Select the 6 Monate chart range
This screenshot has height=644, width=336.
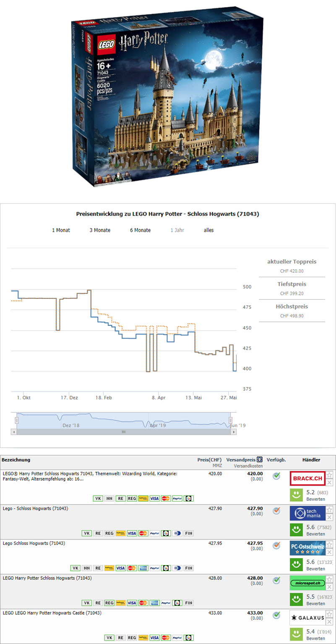140,230
